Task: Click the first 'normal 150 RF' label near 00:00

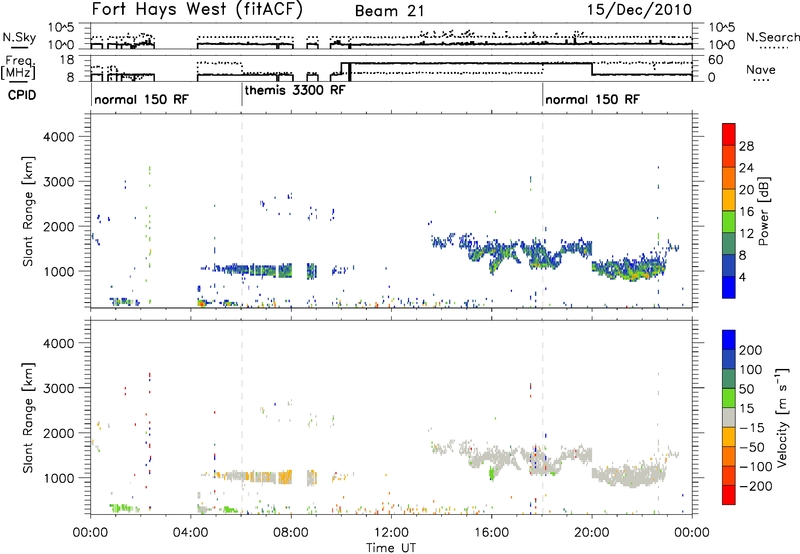Action: coord(141,99)
